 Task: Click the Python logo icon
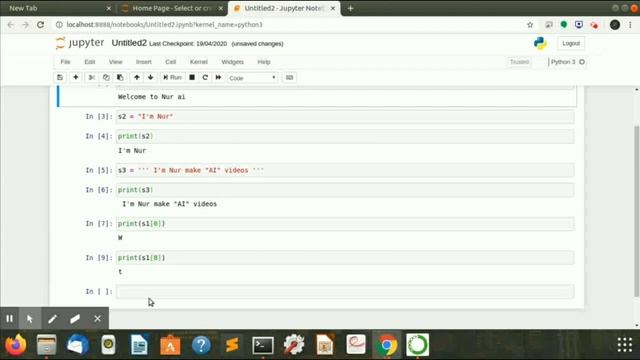540,43
